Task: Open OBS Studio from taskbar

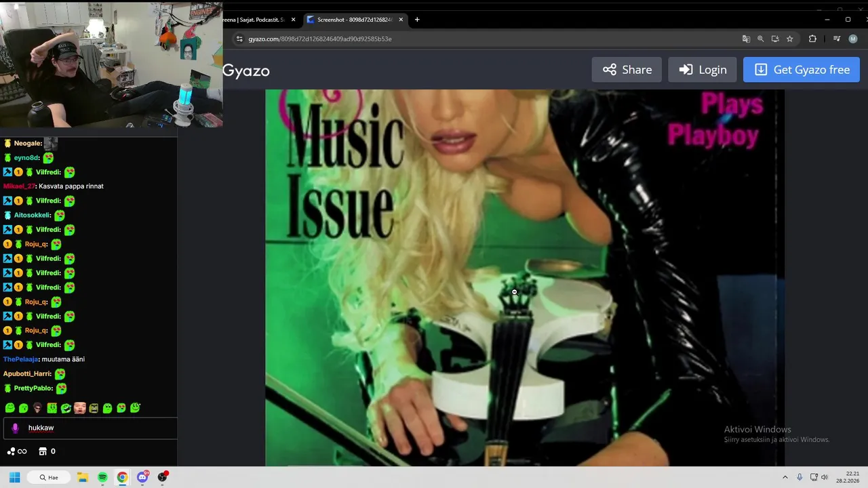Action: click(162, 477)
